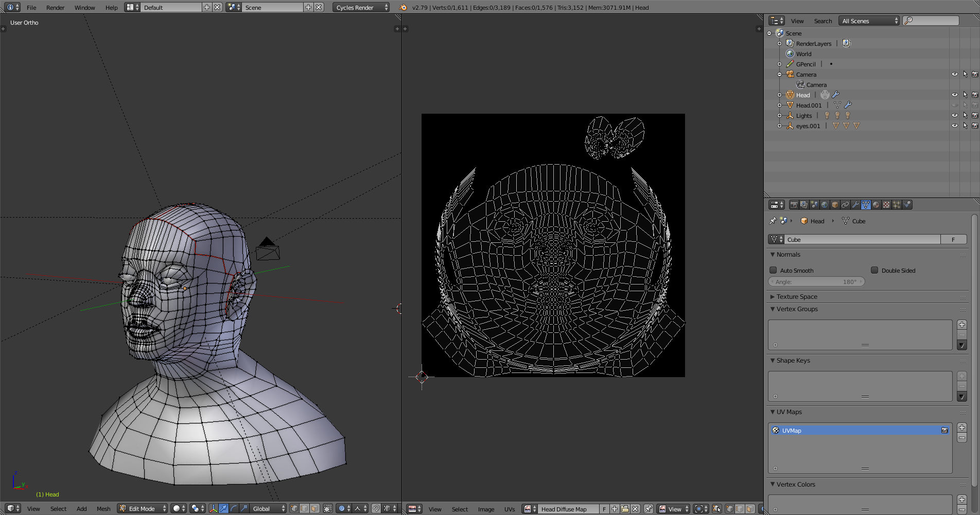Toggle renderability camera icon for Lights row
Screen dimensions: 980x515
[x=975, y=115]
